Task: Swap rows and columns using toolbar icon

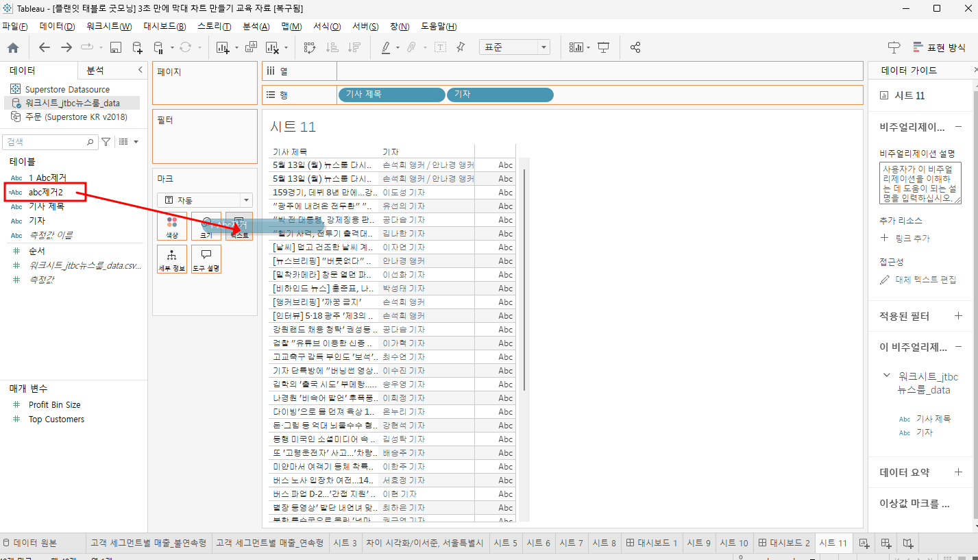Action: pyautogui.click(x=310, y=47)
